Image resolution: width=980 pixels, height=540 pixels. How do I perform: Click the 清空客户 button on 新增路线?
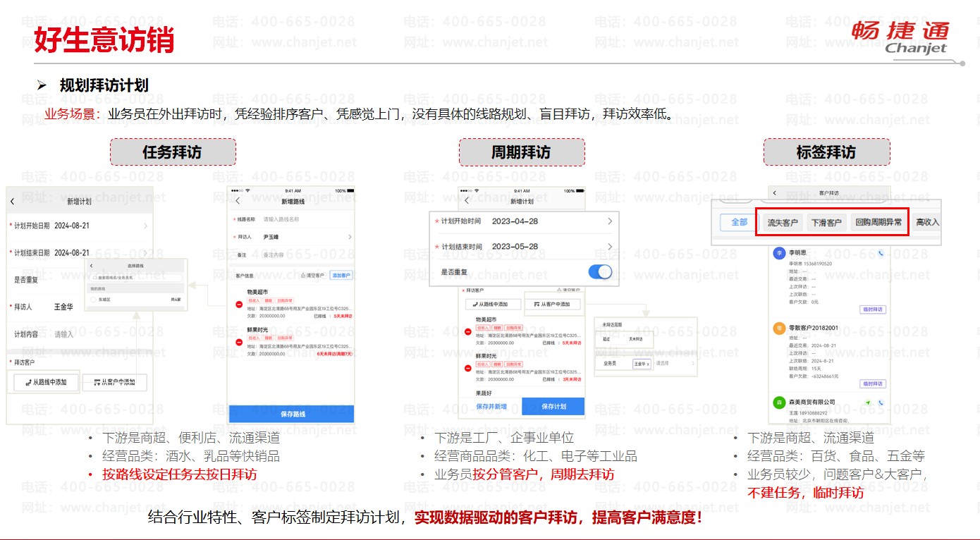click(312, 275)
